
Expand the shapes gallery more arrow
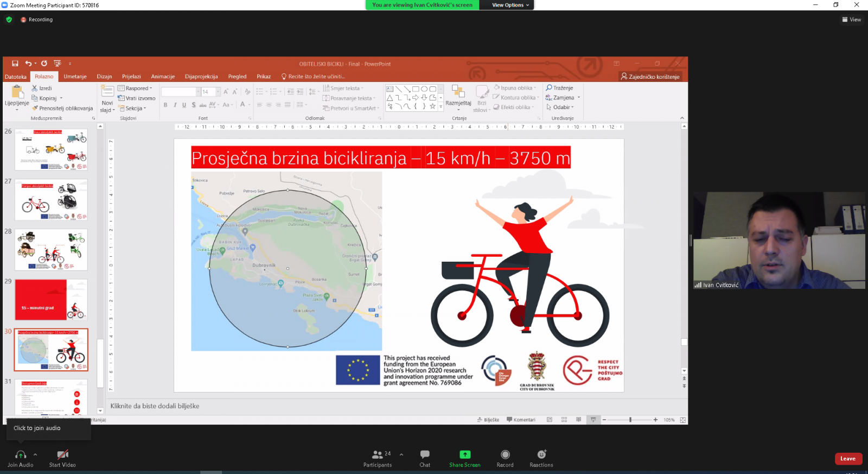[441, 107]
